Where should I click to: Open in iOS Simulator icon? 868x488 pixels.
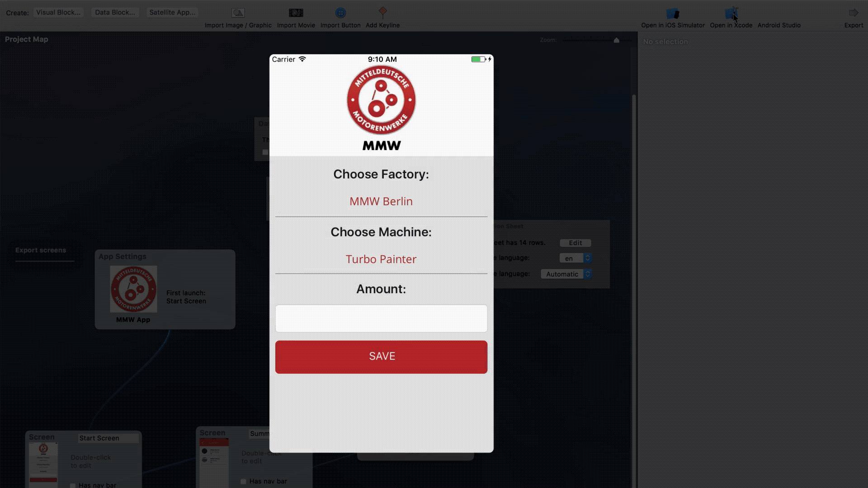[672, 13]
